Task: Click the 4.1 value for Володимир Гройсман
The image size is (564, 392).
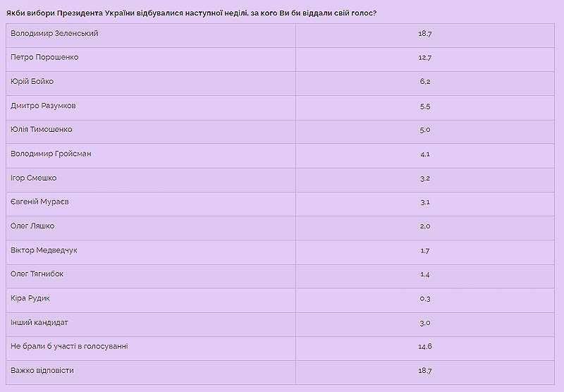Action: point(424,154)
